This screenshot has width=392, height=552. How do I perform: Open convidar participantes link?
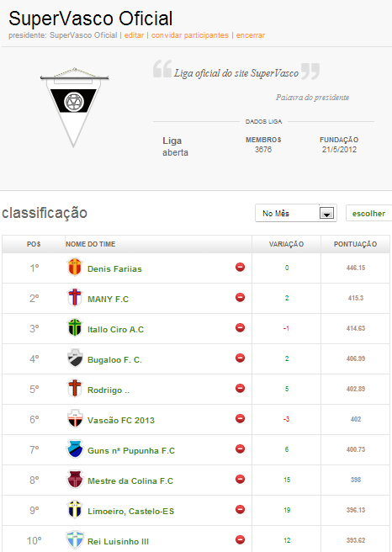click(189, 35)
